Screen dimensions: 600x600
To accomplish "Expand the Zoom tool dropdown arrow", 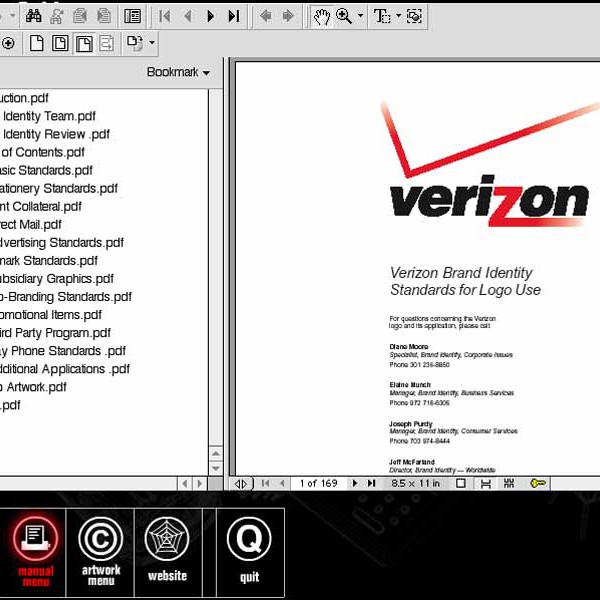I will (x=359, y=17).
